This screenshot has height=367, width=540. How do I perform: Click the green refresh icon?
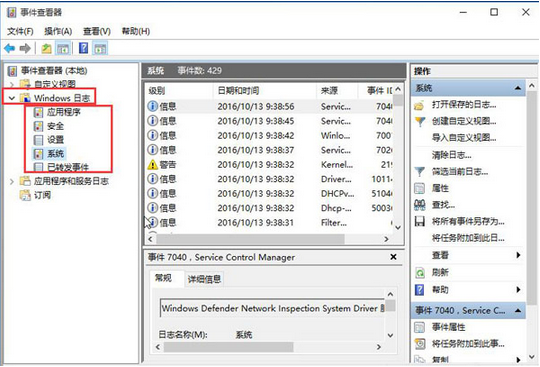pyautogui.click(x=420, y=273)
